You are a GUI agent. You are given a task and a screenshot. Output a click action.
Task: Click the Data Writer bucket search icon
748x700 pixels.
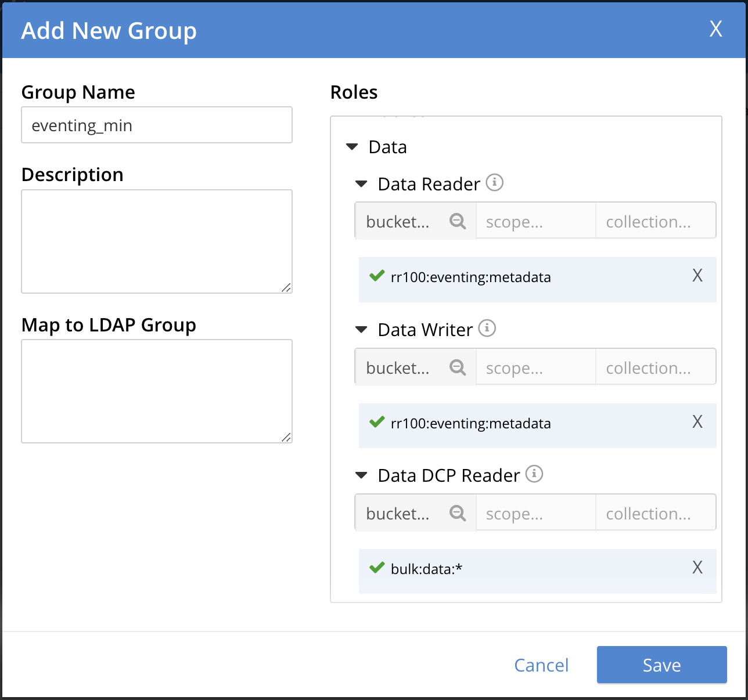pos(458,367)
